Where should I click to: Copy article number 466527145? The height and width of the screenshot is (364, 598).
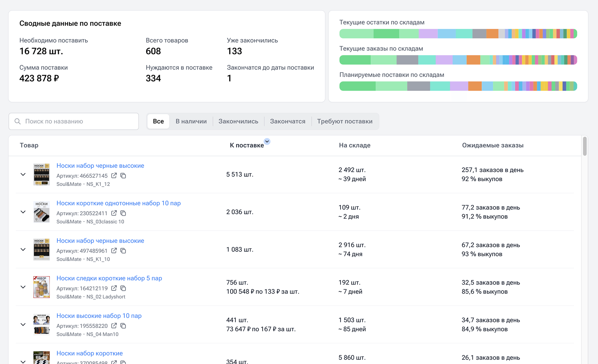tap(123, 175)
